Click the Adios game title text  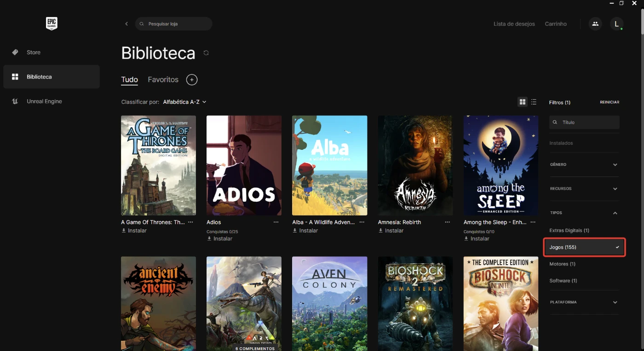(x=214, y=222)
